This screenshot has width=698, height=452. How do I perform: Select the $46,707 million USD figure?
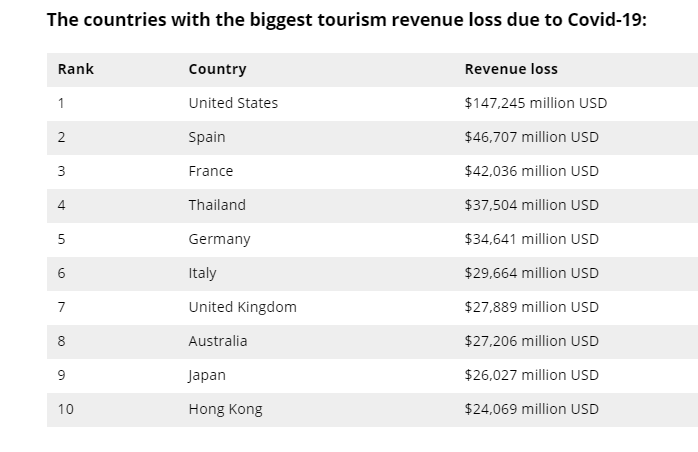[x=531, y=137]
